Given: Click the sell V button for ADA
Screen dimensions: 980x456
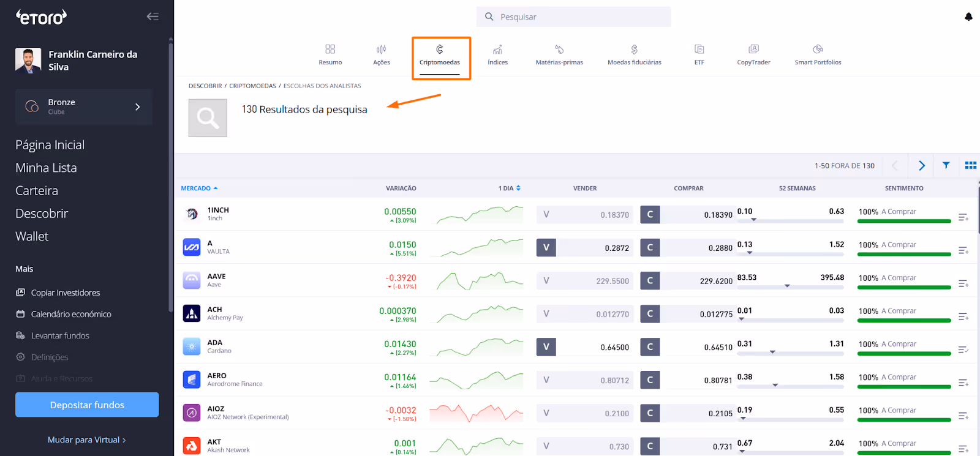Looking at the screenshot, I should click(x=546, y=347).
